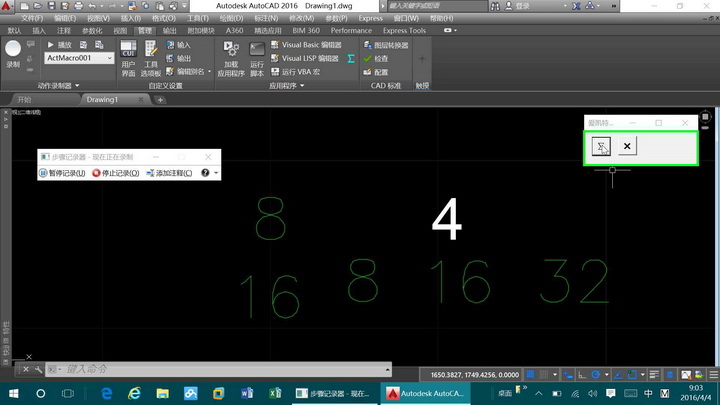The image size is (720, 405).
Task: Click the command line input field
Action: coord(200,370)
